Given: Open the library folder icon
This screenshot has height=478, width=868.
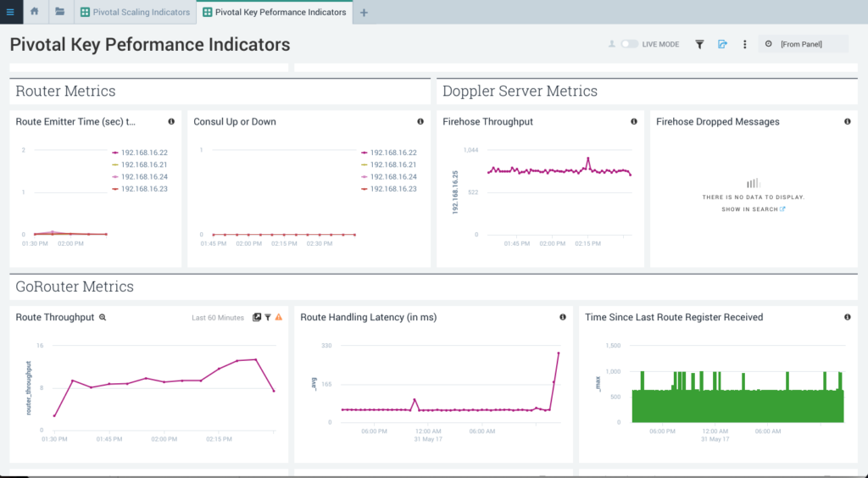Looking at the screenshot, I should [60, 11].
